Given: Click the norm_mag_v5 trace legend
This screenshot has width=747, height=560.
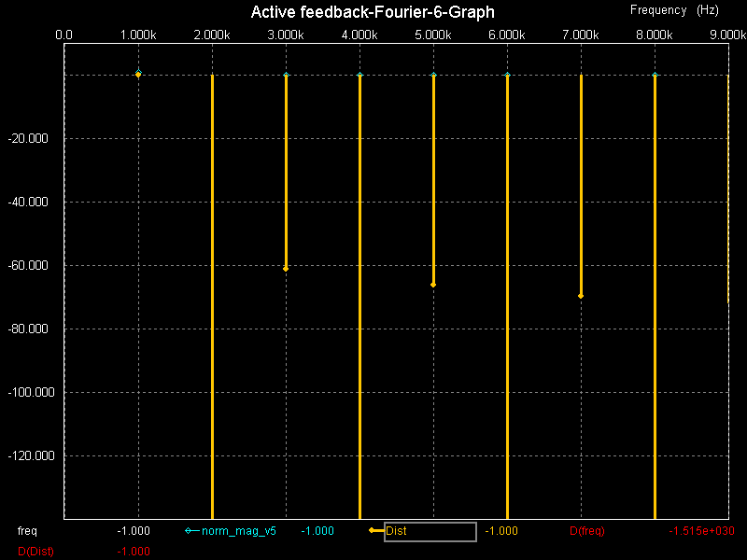Looking at the screenshot, I should (239, 531).
